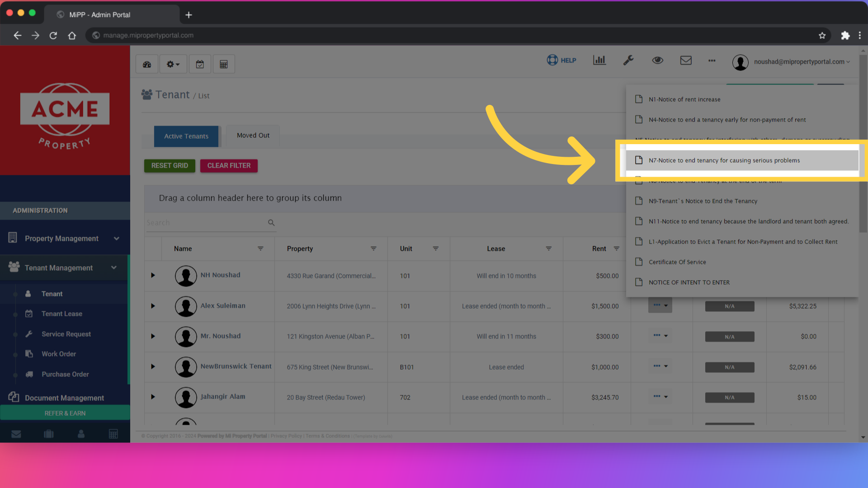This screenshot has width=868, height=488.
Task: Click the RESET GRID button
Action: click(x=170, y=165)
